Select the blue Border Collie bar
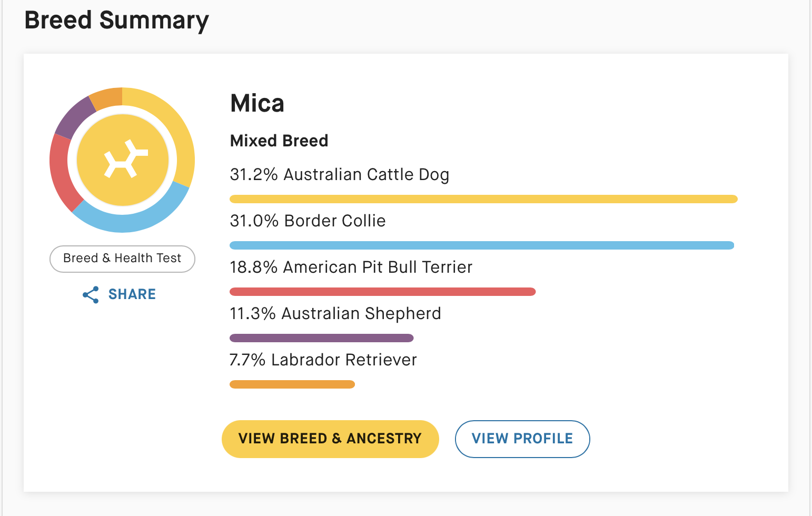812x516 pixels. point(481,245)
